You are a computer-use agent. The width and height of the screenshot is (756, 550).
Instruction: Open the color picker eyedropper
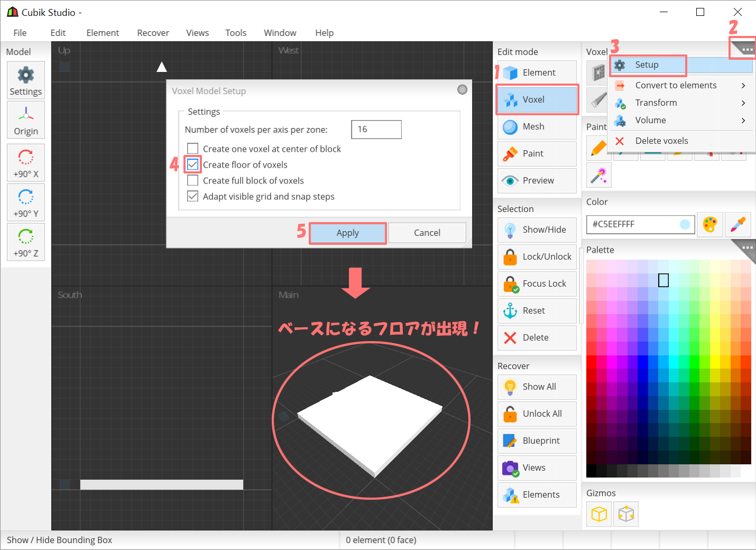738,224
